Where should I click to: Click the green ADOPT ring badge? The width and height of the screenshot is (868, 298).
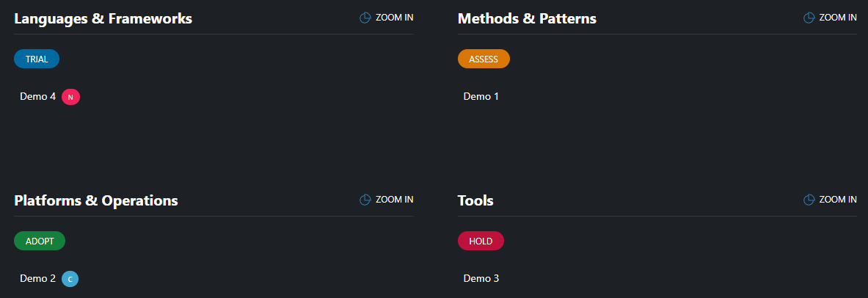coord(40,241)
